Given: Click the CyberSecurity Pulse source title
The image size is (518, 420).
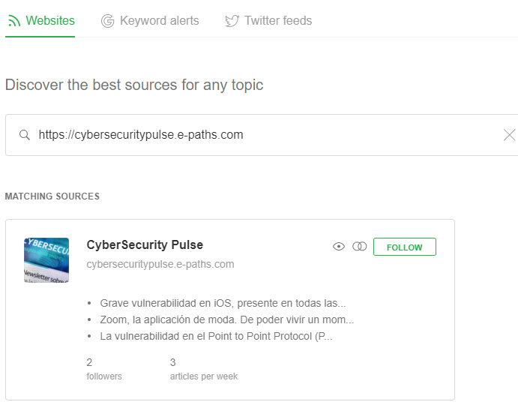Looking at the screenshot, I should (x=145, y=245).
